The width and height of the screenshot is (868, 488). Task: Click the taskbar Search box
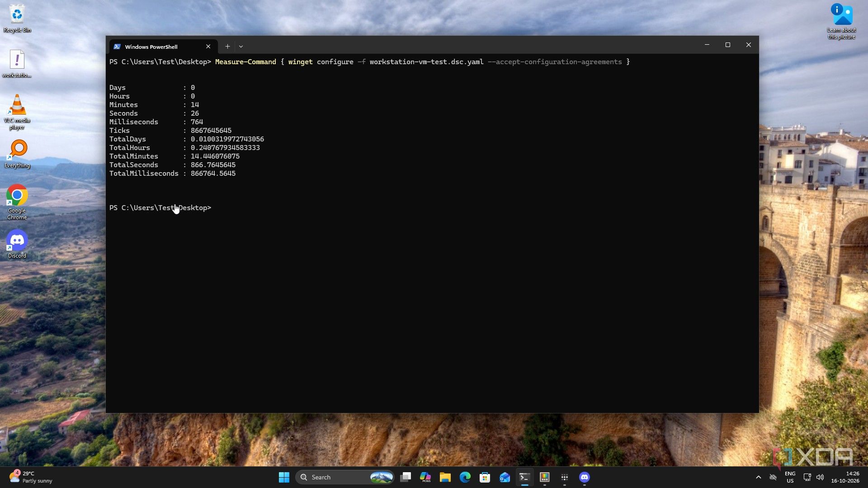click(344, 477)
